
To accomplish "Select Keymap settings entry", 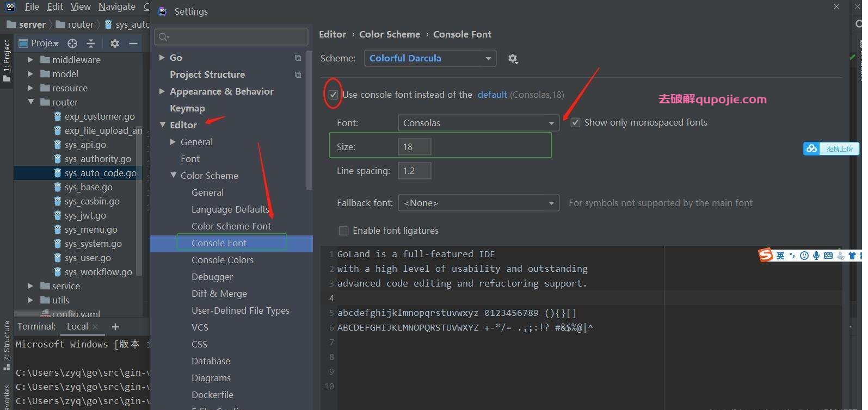I will click(187, 108).
